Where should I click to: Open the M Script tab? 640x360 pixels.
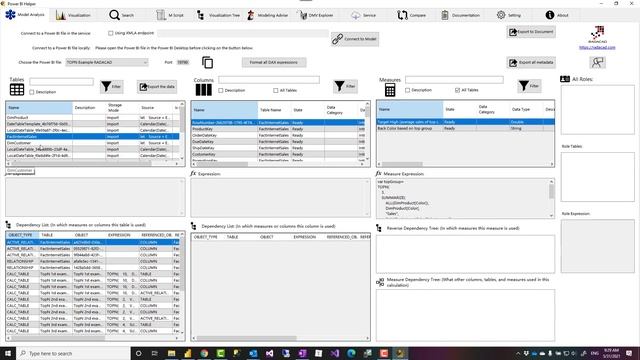170,15
